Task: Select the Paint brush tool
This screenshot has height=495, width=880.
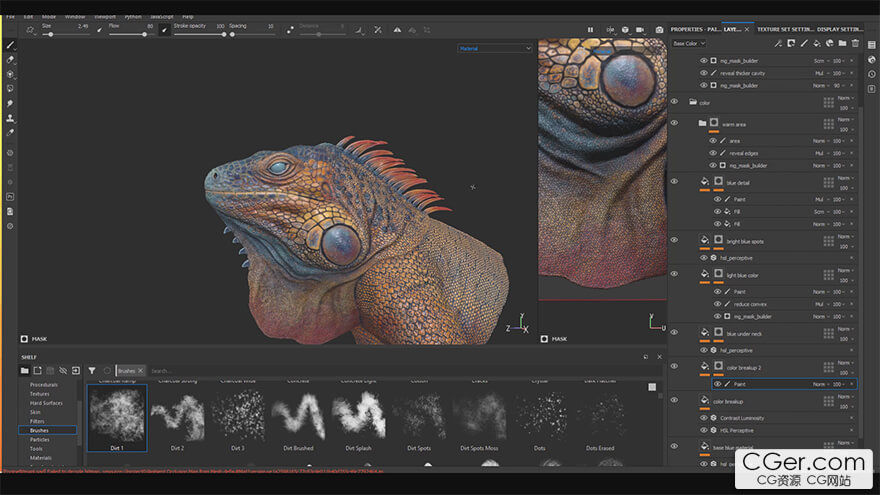Action: pos(10,45)
